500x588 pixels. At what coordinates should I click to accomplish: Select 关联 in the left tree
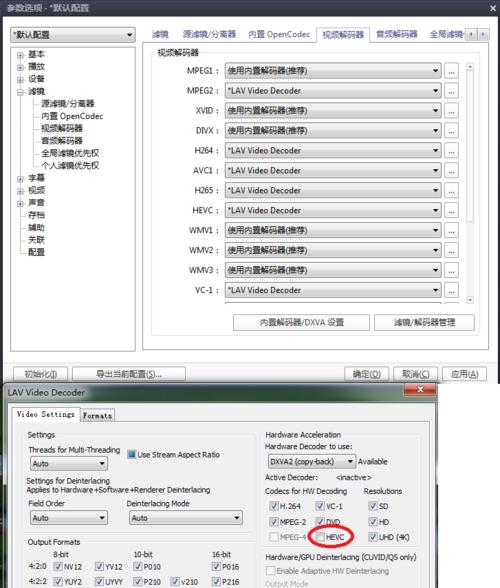[36, 240]
